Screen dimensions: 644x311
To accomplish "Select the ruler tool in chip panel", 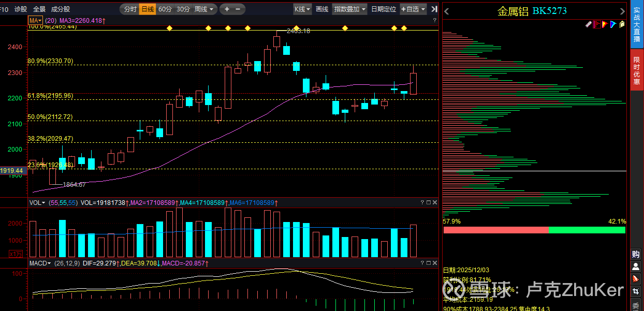I will (x=589, y=24).
